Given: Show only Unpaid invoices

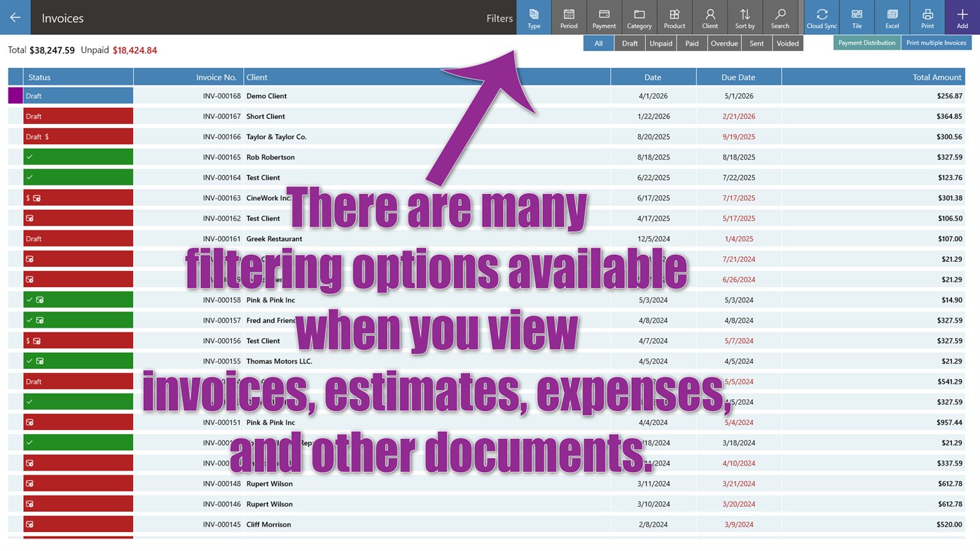Looking at the screenshot, I should click(x=661, y=43).
